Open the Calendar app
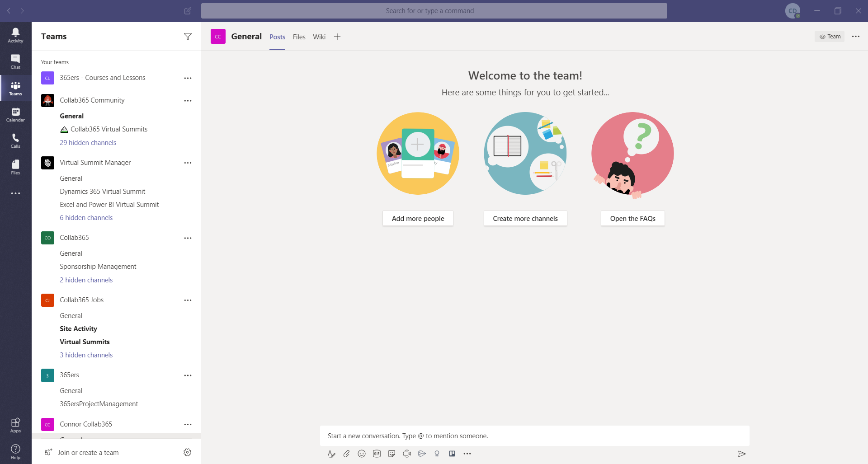The image size is (868, 464). 15,115
